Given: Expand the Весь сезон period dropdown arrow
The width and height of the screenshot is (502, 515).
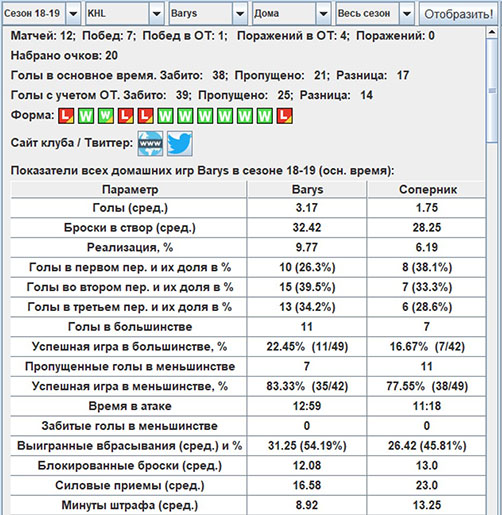Looking at the screenshot, I should click(x=406, y=14).
